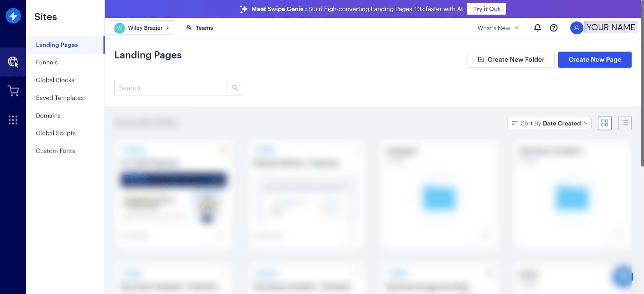Open the Sort By Date Created dropdown
644x294 pixels.
(549, 123)
